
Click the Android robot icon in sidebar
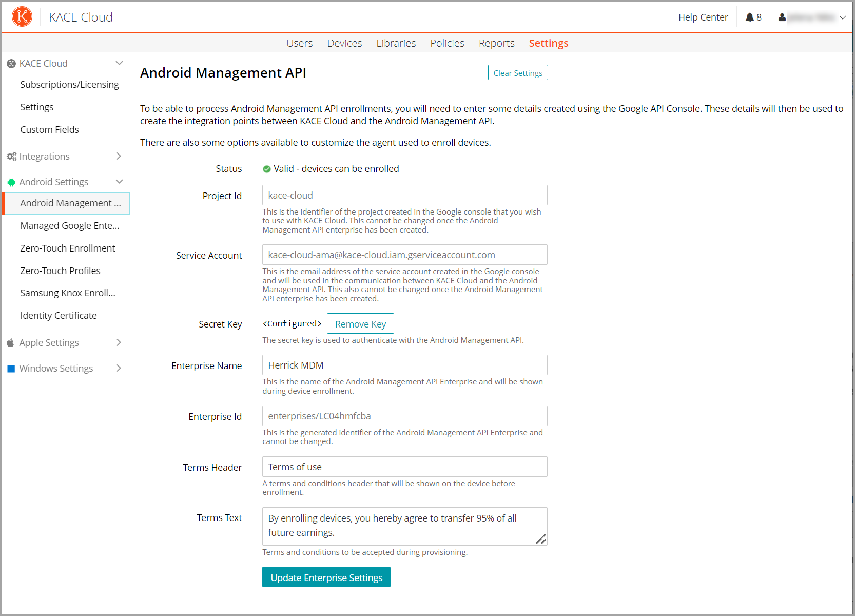click(11, 182)
